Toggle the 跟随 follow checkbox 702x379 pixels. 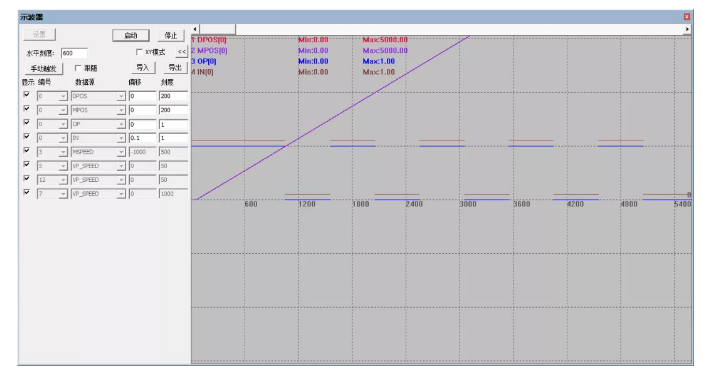(x=78, y=68)
